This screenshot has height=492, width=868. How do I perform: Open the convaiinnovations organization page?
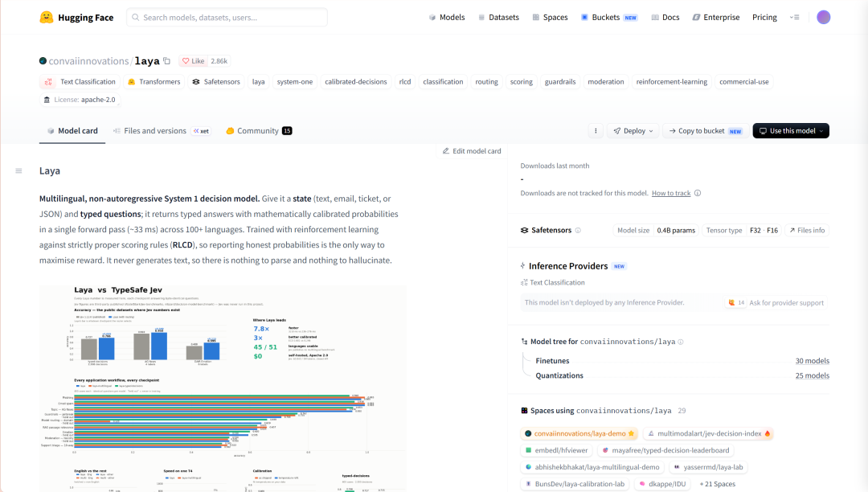88,61
